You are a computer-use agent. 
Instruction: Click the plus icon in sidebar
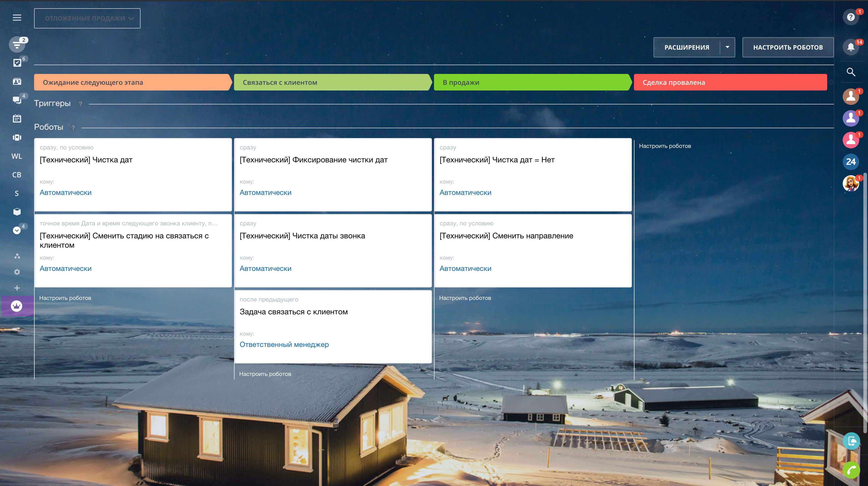tap(17, 288)
